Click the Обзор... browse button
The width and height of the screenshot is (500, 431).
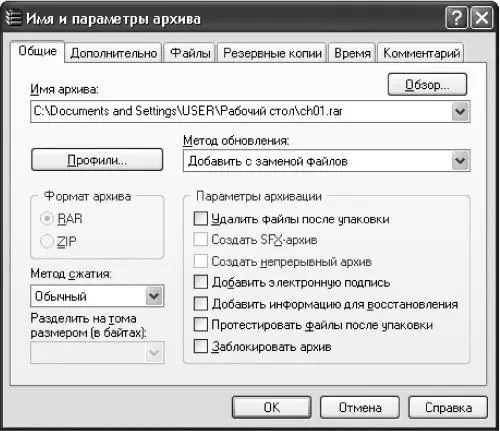pos(427,85)
